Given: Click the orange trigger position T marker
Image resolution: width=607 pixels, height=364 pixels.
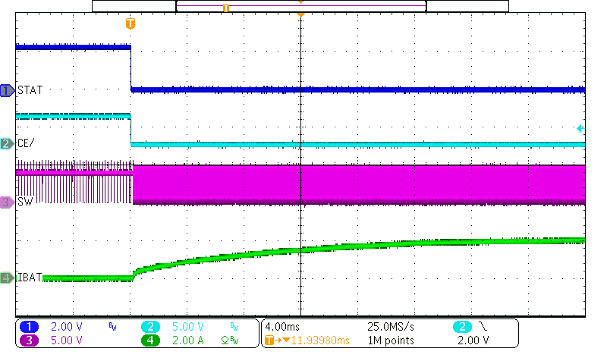Looking at the screenshot, I should tap(131, 24).
